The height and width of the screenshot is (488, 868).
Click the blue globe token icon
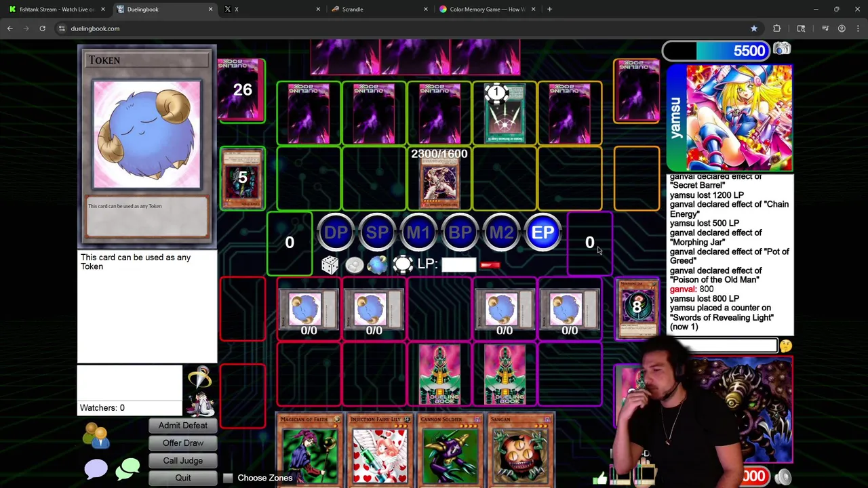click(x=378, y=265)
